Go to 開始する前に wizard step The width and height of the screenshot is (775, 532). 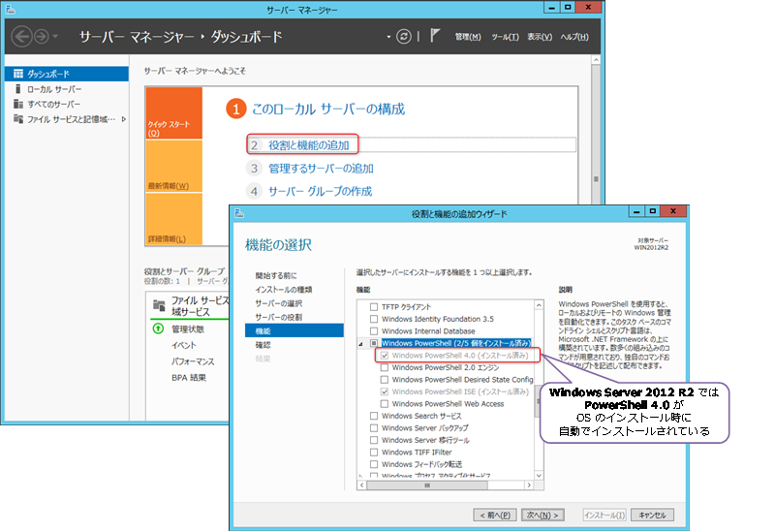pyautogui.click(x=276, y=276)
